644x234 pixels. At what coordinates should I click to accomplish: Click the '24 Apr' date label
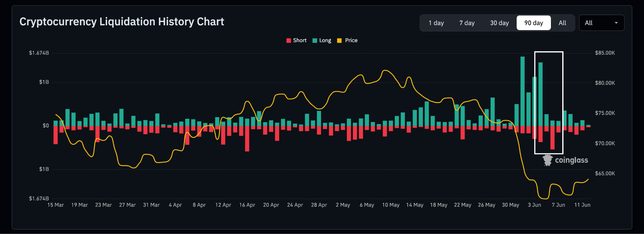click(295, 205)
